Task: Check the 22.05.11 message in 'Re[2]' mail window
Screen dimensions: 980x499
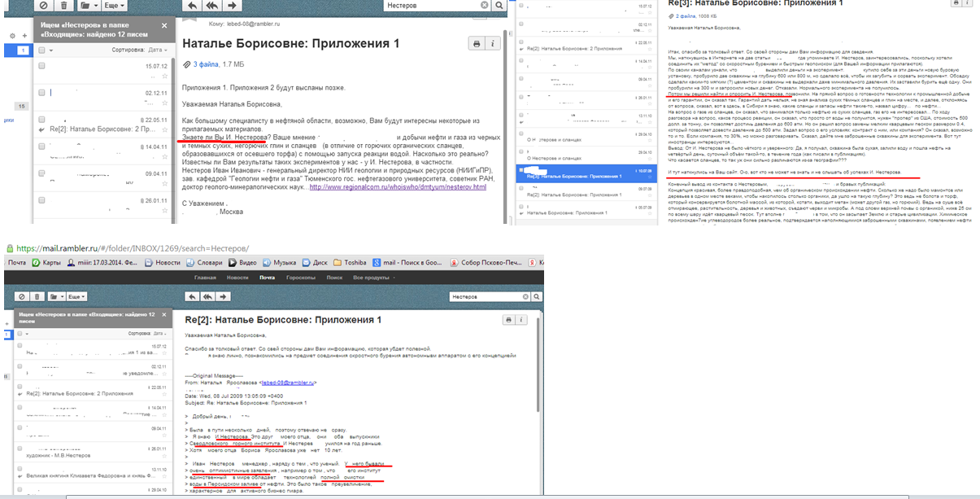Action: tap(20, 387)
